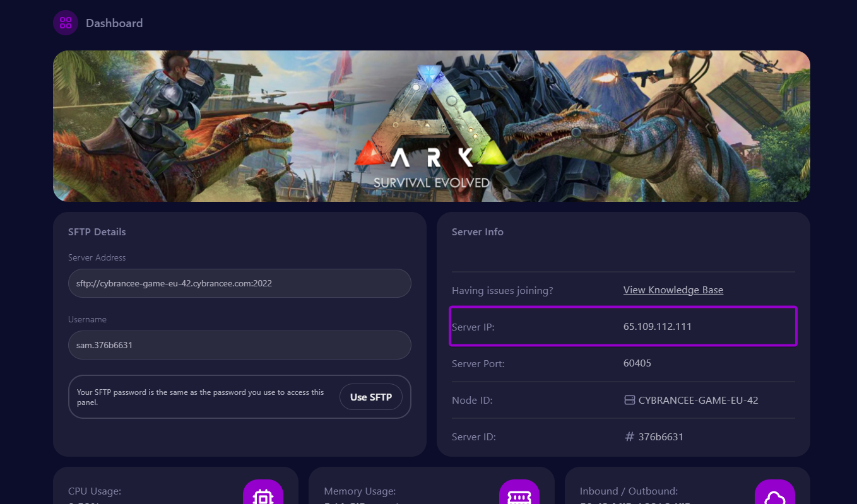The image size is (857, 504).
Task: Click the Server Port value 60405
Action: pyautogui.click(x=637, y=363)
